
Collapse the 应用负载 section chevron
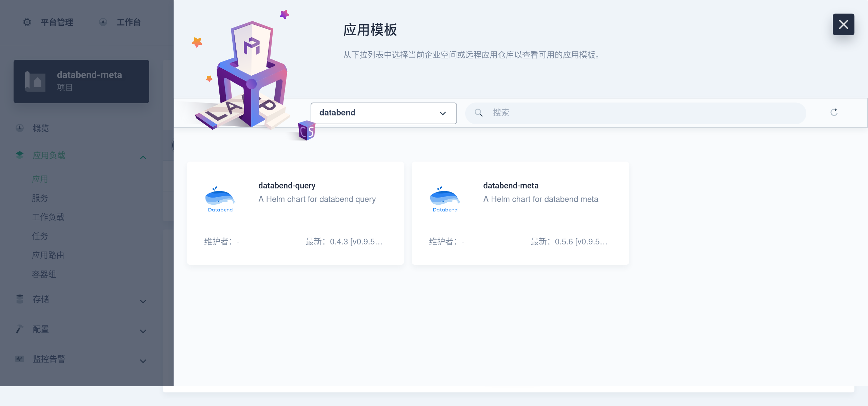click(x=143, y=157)
